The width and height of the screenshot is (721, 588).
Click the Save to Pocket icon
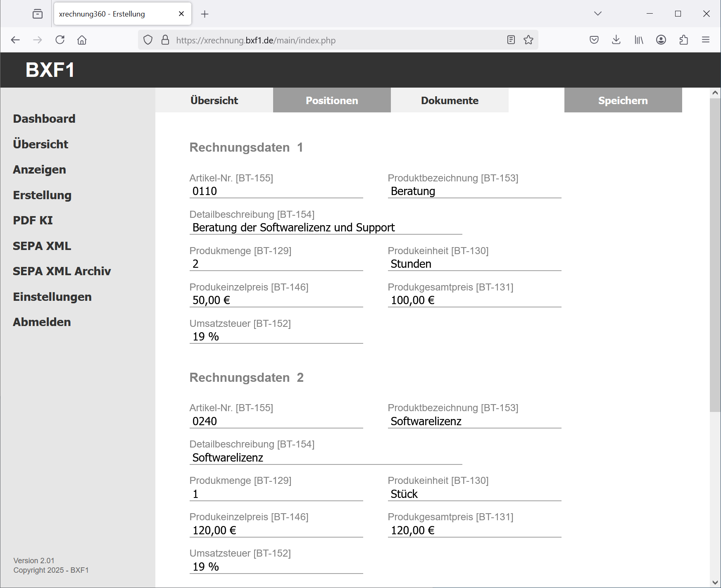tap(594, 40)
